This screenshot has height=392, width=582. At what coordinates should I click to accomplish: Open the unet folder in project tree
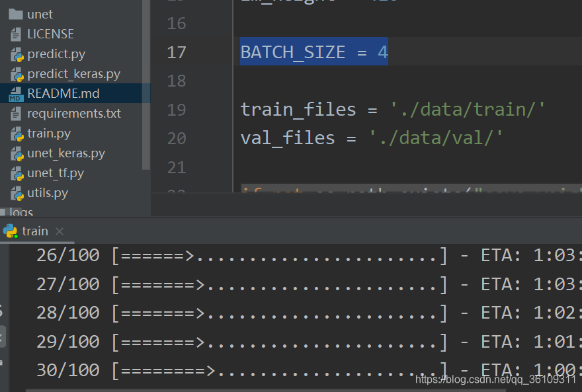pos(40,15)
